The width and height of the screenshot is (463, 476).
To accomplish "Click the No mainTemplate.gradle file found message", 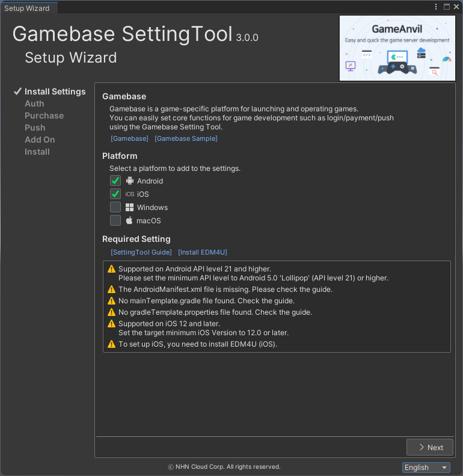I will pyautogui.click(x=207, y=301).
